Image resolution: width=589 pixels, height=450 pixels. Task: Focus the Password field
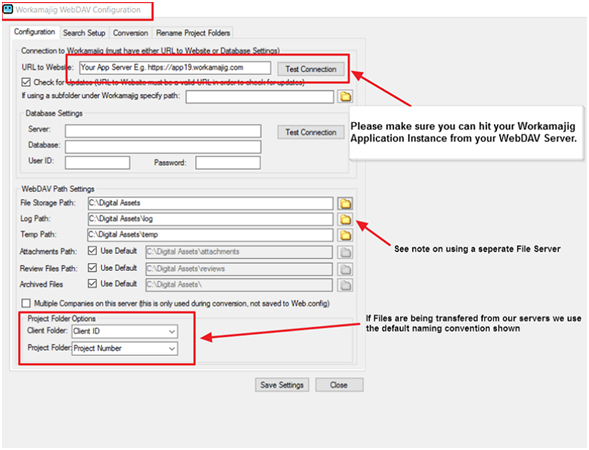(x=228, y=163)
